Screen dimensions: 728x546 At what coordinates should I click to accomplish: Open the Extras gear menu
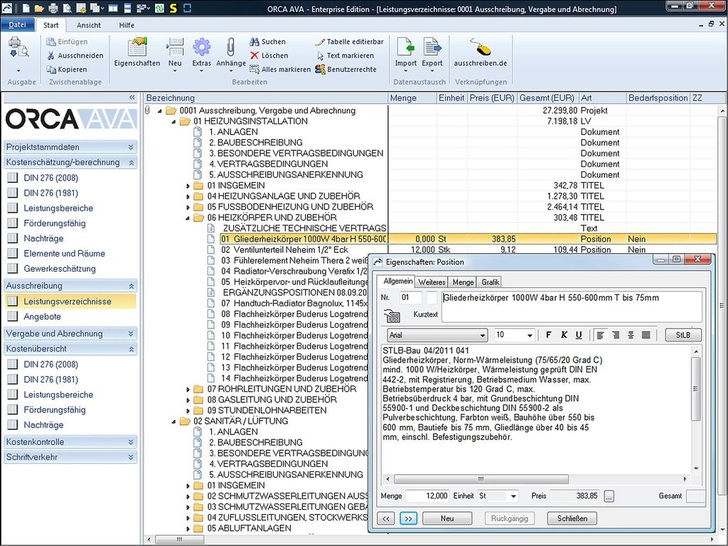point(202,52)
